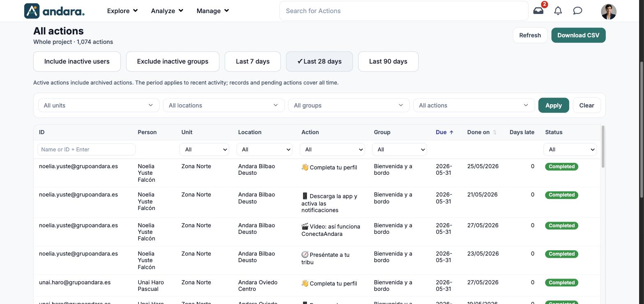Expand the All locations dropdown
The width and height of the screenshot is (644, 304).
pos(224,105)
